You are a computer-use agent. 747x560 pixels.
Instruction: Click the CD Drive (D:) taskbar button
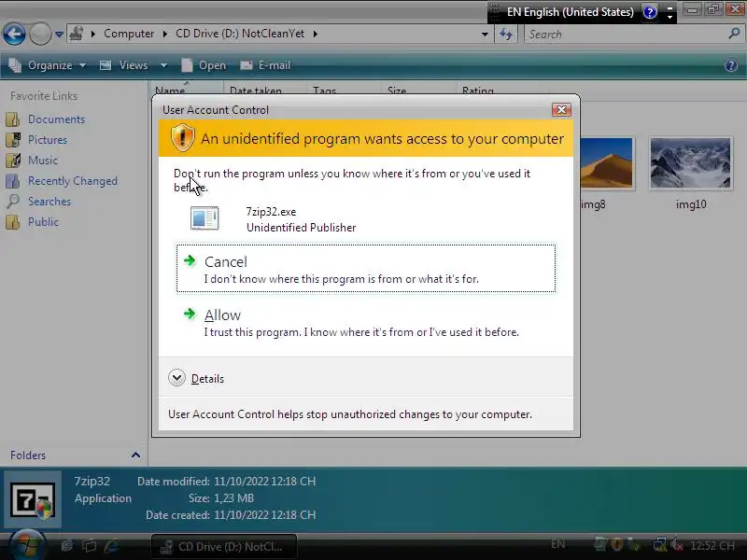pos(224,547)
